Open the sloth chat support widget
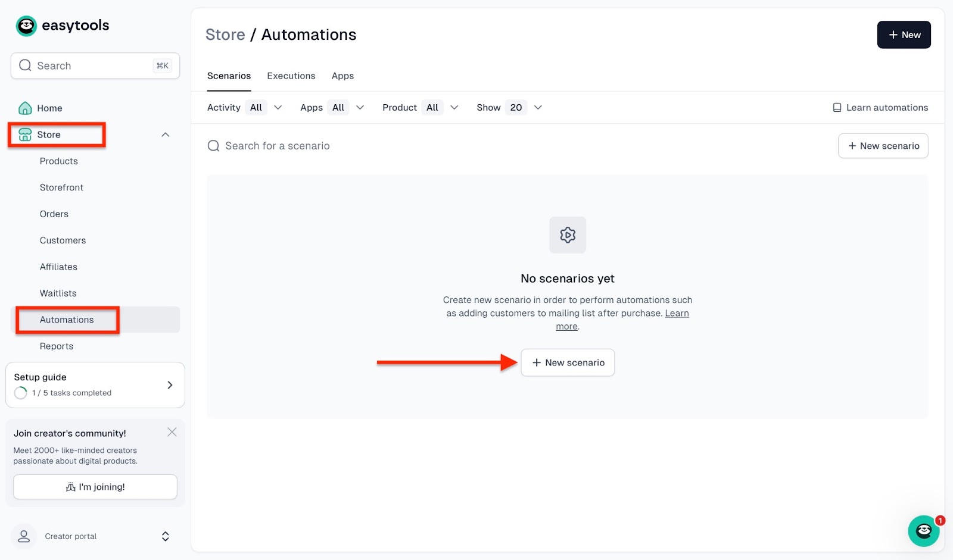The image size is (953, 560). [923, 531]
